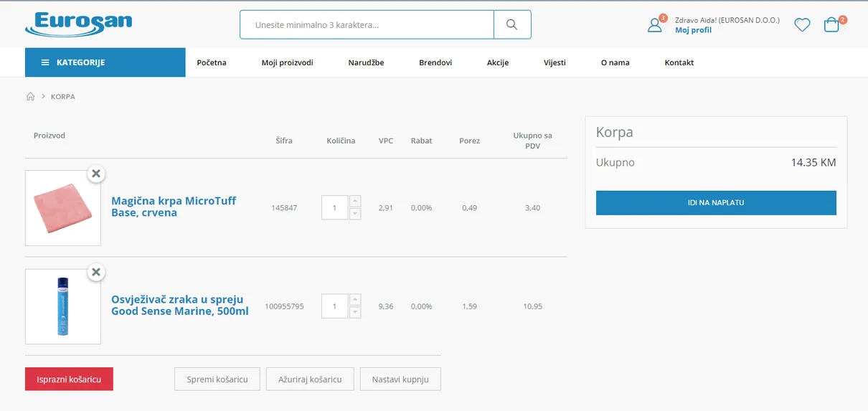Viewport: 868px width, 411px height.
Task: Click product code 100955795
Action: [284, 306]
